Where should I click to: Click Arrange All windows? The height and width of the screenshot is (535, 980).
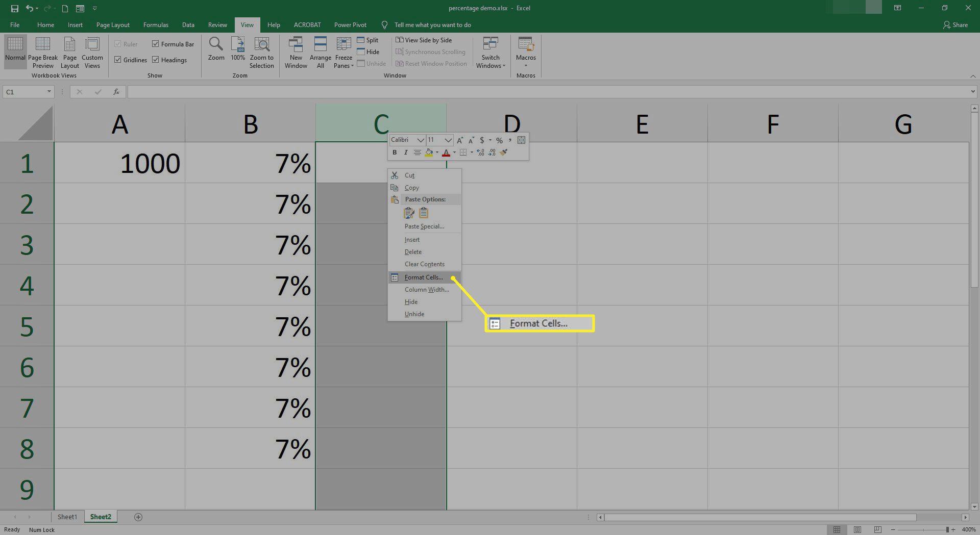coord(321,53)
